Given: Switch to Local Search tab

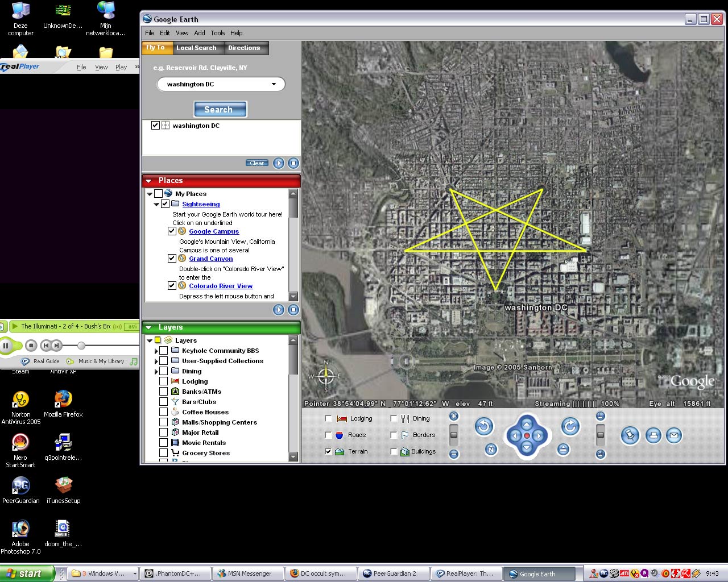Looking at the screenshot, I should 196,48.
